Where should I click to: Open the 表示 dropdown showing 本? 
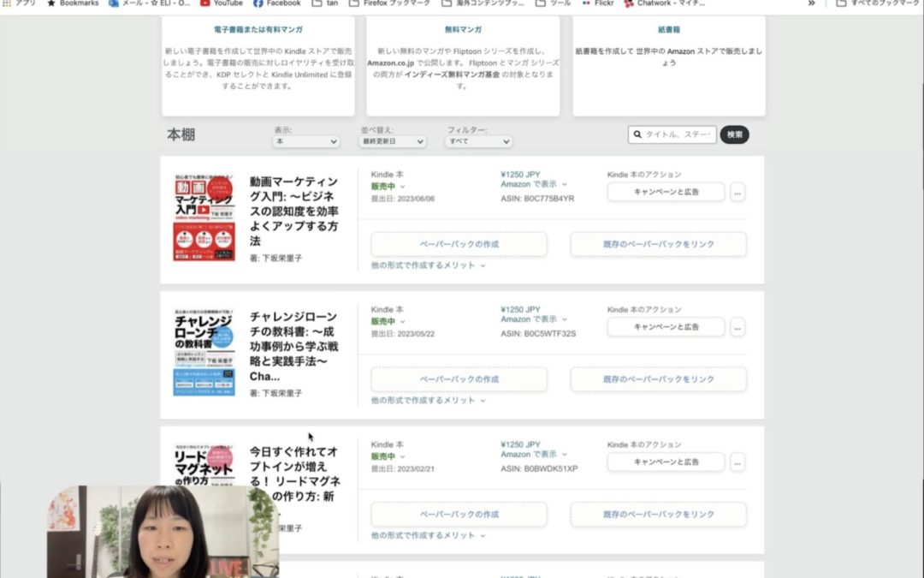click(305, 141)
